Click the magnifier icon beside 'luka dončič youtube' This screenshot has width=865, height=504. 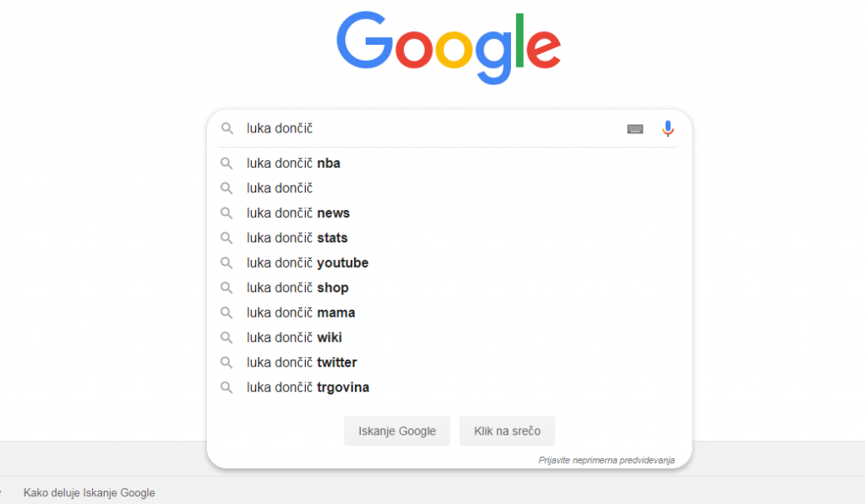click(x=226, y=263)
